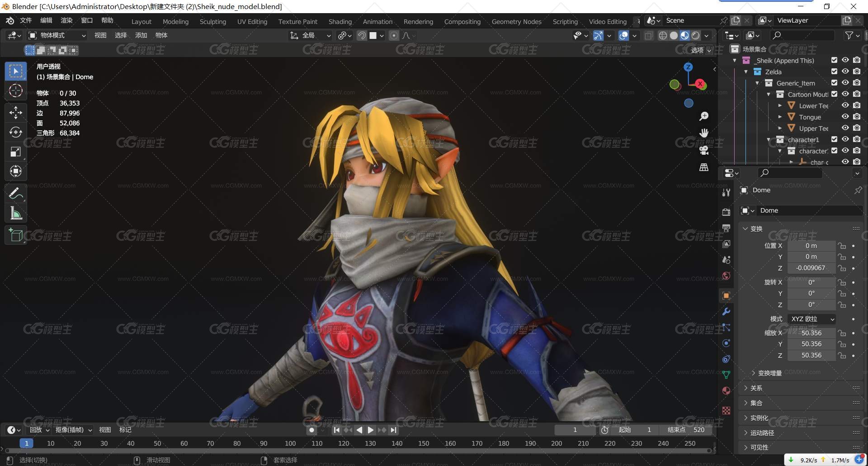Open the Render properties tab
The image size is (868, 466).
click(x=726, y=212)
